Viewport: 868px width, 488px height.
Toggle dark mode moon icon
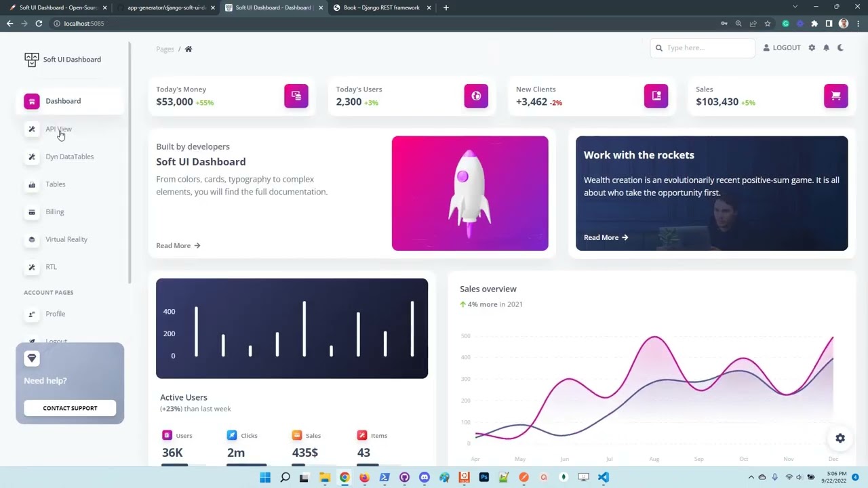841,47
